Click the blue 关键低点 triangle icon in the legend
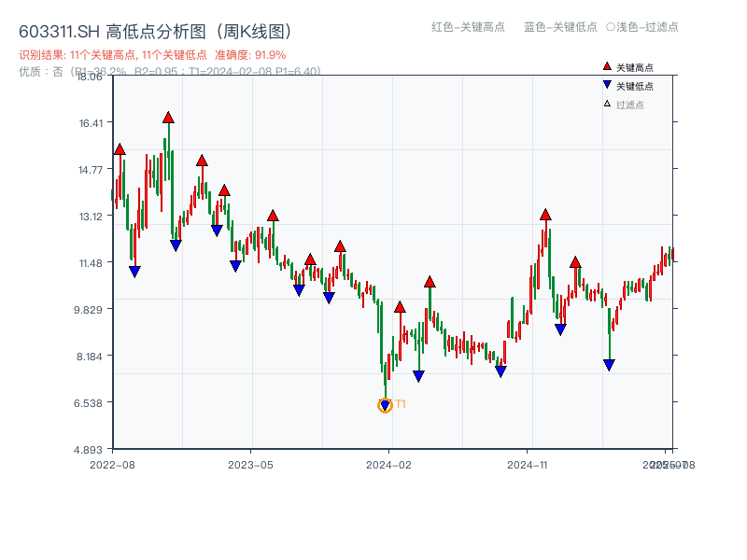Viewport: 747px width, 560px height. pos(607,84)
